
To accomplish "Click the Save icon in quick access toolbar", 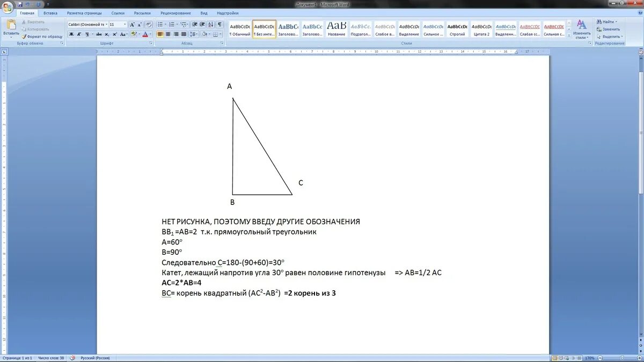I will [20, 4].
